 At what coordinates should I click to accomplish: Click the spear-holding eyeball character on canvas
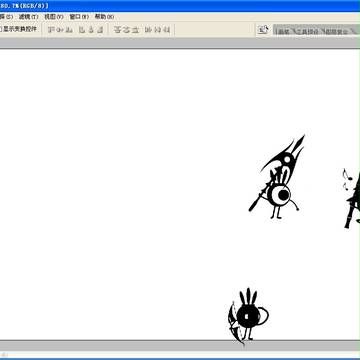pos(276,177)
